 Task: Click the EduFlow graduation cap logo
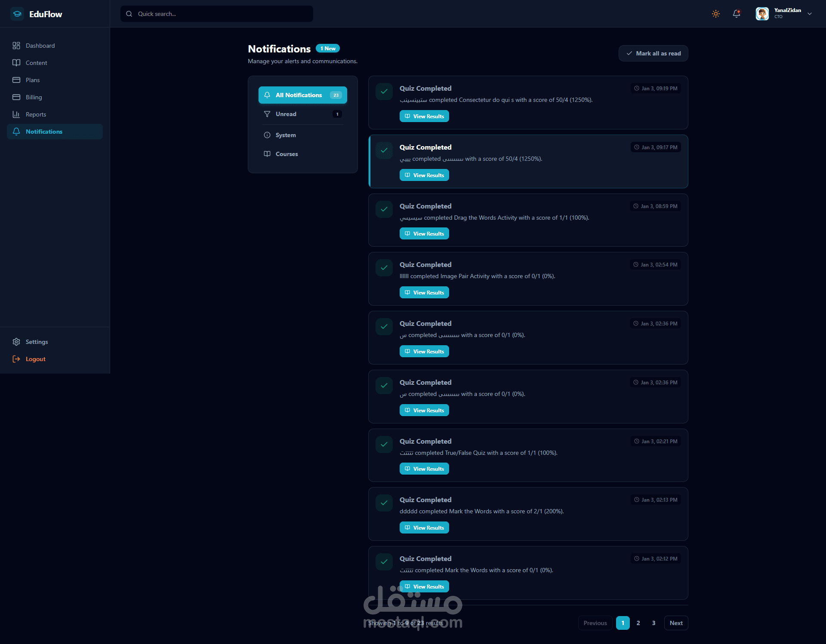[17, 14]
